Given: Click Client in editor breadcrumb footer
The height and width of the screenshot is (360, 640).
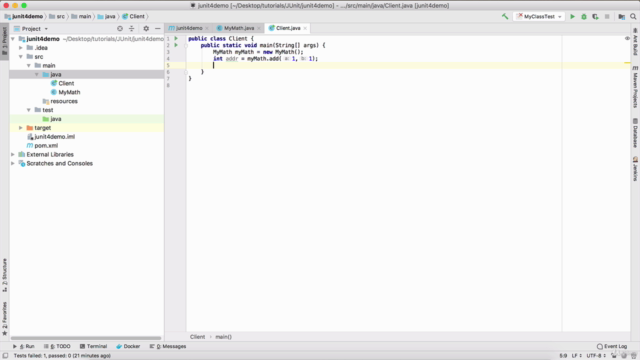Looking at the screenshot, I should point(198,337).
